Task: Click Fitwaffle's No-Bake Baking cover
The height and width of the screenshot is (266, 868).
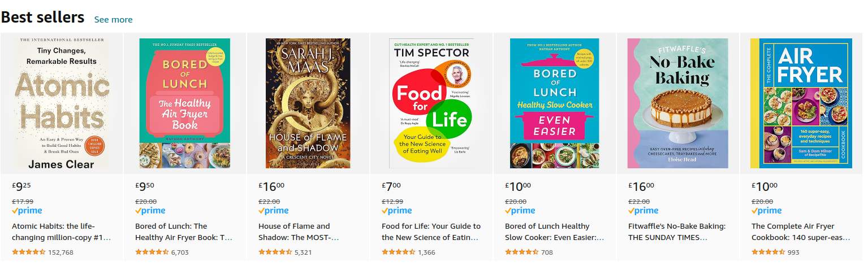Action: tap(677, 103)
